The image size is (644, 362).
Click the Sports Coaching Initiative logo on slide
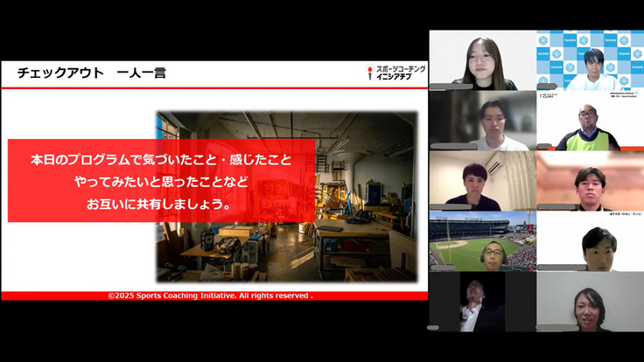pos(396,73)
